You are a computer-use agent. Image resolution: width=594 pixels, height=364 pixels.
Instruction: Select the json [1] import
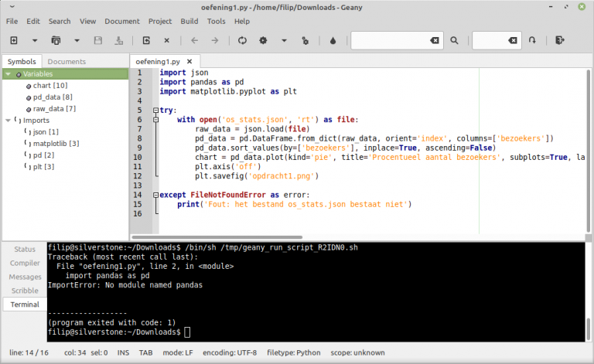[x=46, y=131]
